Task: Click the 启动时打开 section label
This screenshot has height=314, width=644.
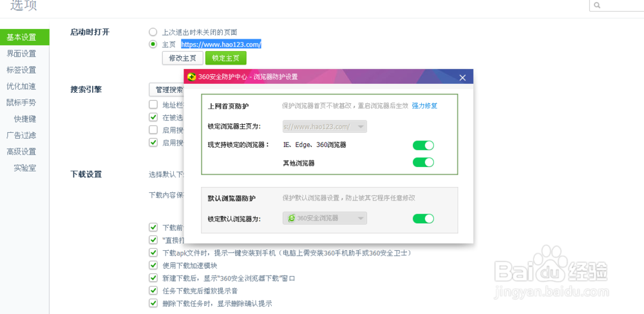Action: 90,32
